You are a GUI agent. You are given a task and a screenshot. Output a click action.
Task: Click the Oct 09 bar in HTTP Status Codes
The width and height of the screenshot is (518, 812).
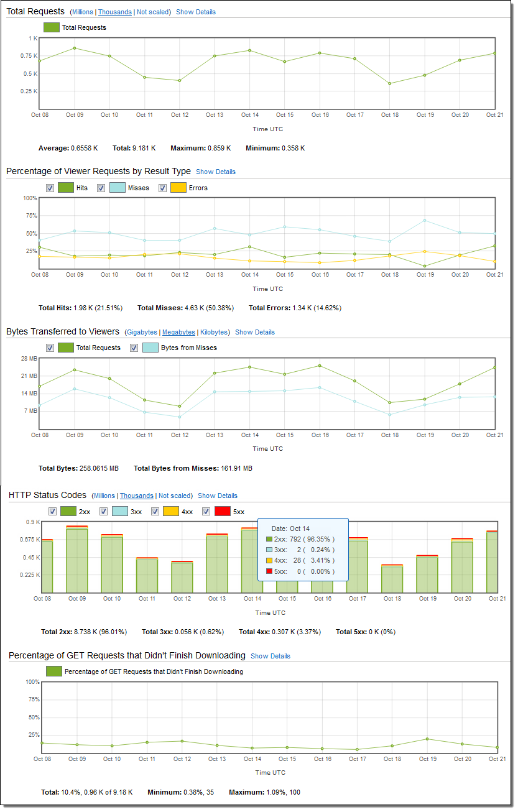coord(77,560)
